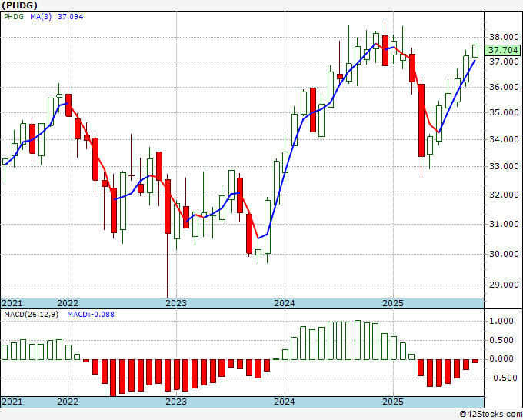Image resolution: width=523 pixels, height=420 pixels.
Task: Click the 30.000 price axis label
Action: pyautogui.click(x=504, y=254)
